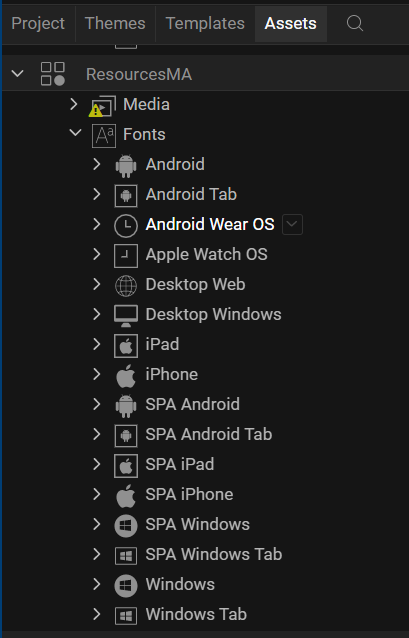Expand the Media folder chevron

coord(74,104)
